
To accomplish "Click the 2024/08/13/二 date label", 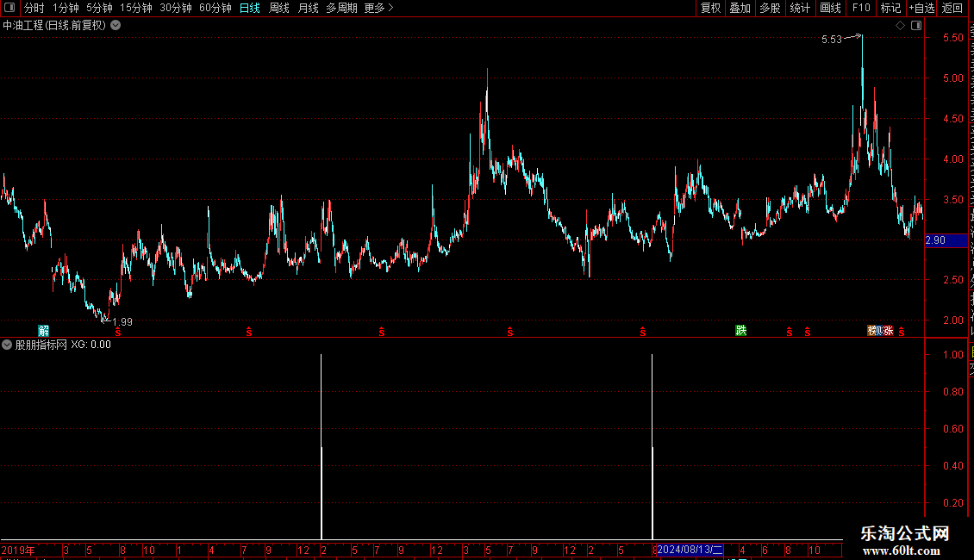I will [x=690, y=550].
